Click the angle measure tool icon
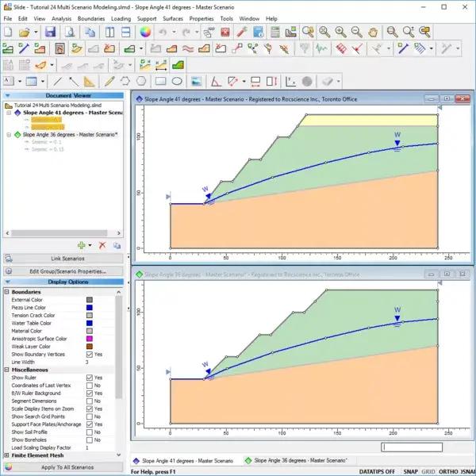Image resolution: width=476 pixels, height=476 pixels. [x=216, y=82]
